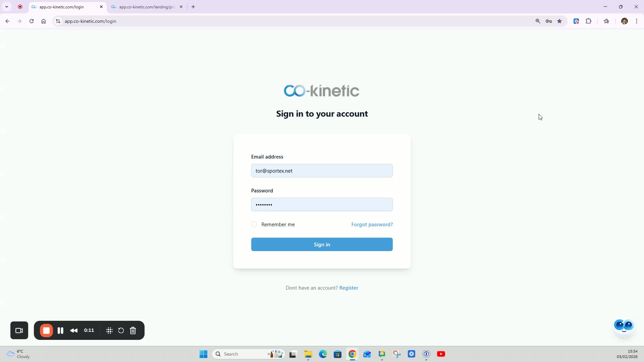Click the recording indicator in tab strip
The width and height of the screenshot is (644, 362).
(20, 7)
